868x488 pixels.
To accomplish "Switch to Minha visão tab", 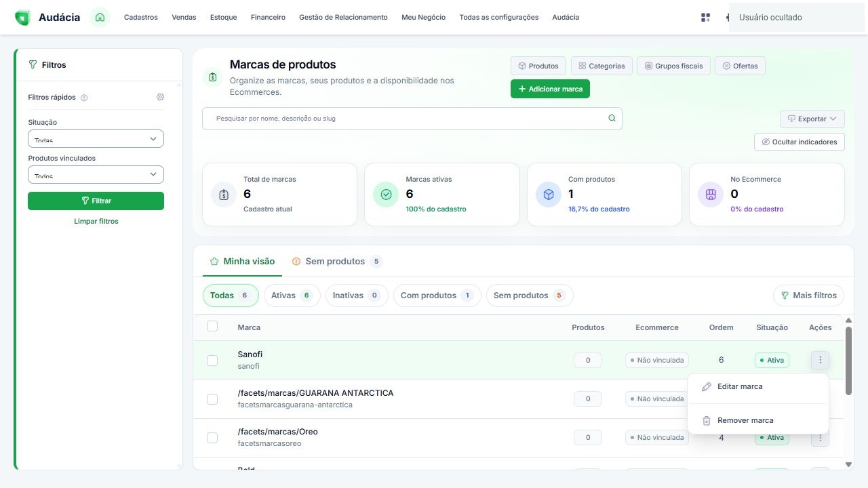I will pyautogui.click(x=243, y=262).
